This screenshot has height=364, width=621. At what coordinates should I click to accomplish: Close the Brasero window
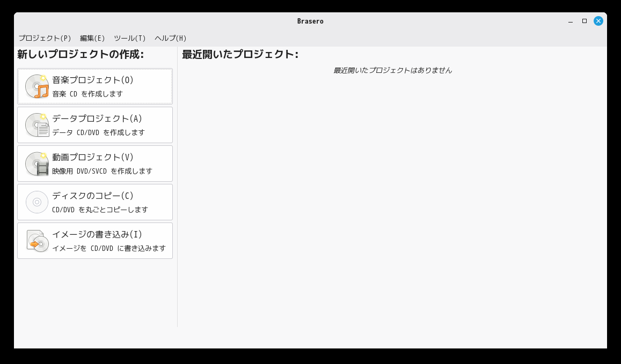pos(598,21)
